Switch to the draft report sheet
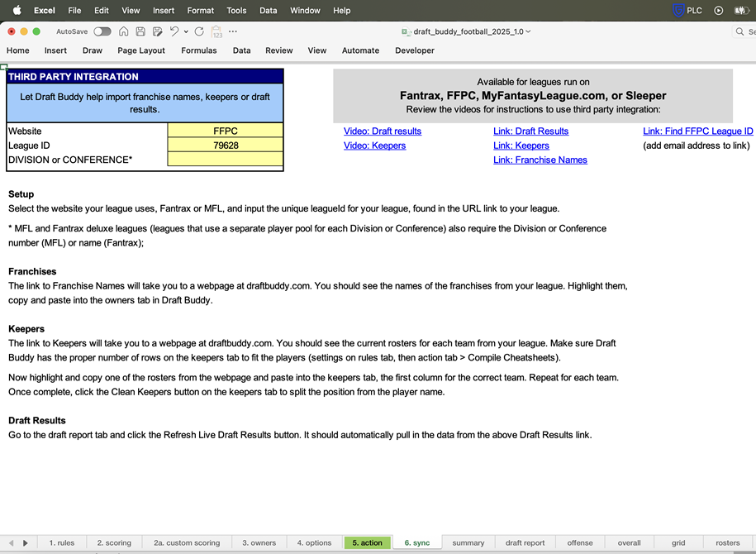Image resolution: width=756 pixels, height=554 pixels. [x=525, y=542]
